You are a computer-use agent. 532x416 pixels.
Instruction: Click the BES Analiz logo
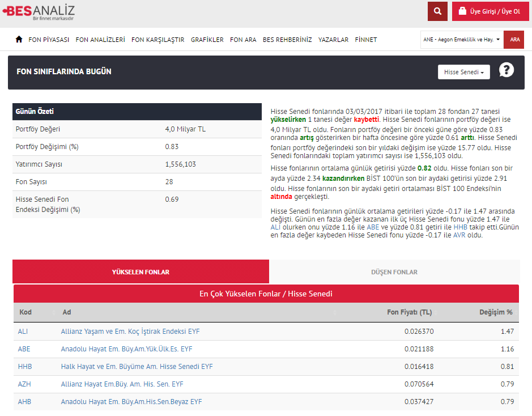point(39,12)
